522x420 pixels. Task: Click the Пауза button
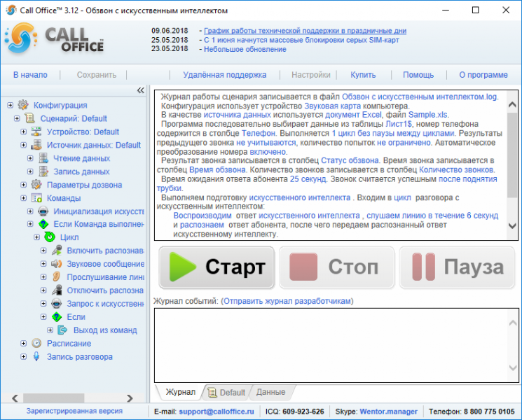[457, 267]
